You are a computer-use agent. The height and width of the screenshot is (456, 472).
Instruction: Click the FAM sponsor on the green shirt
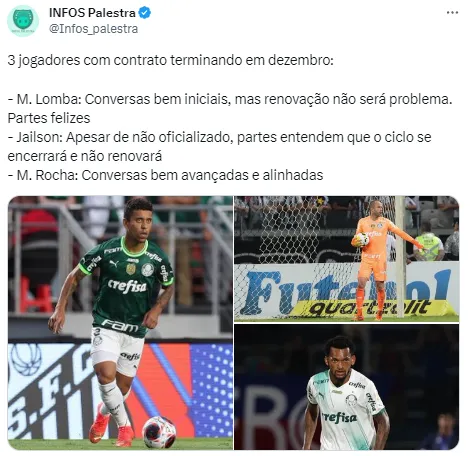click(x=120, y=325)
